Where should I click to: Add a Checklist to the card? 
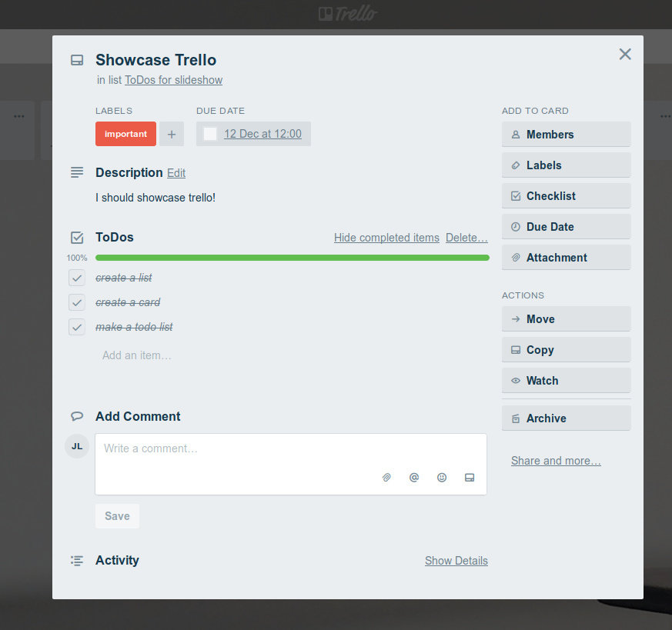tap(566, 196)
